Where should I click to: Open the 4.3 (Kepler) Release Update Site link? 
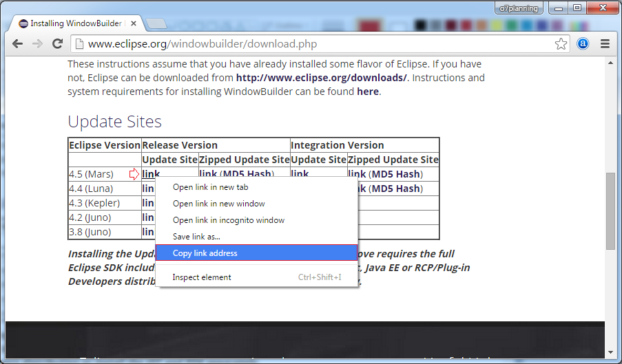point(148,203)
